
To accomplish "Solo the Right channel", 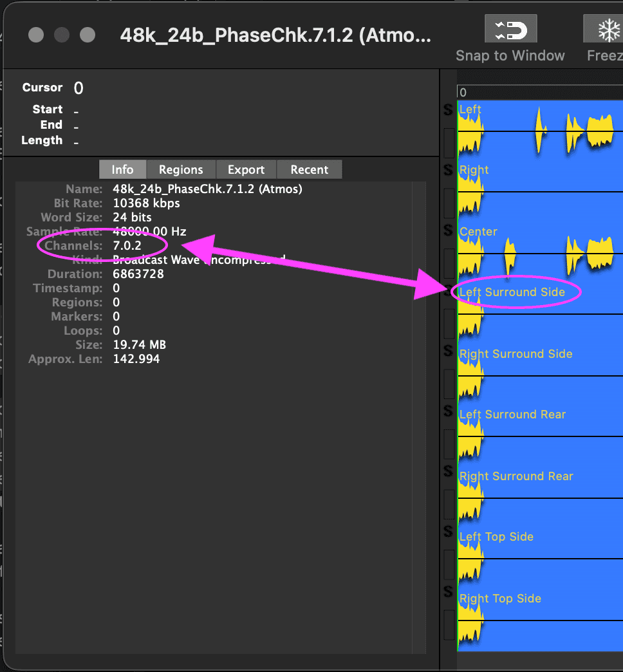I will (447, 171).
